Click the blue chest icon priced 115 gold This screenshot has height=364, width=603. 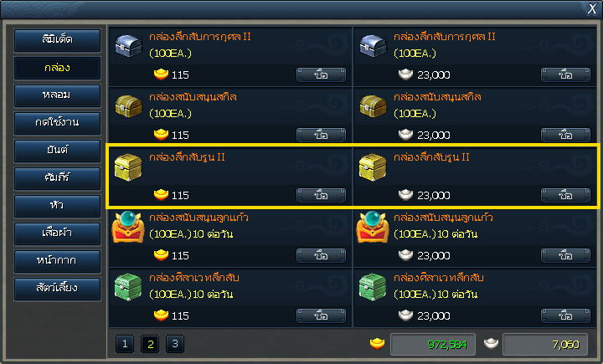click(128, 46)
